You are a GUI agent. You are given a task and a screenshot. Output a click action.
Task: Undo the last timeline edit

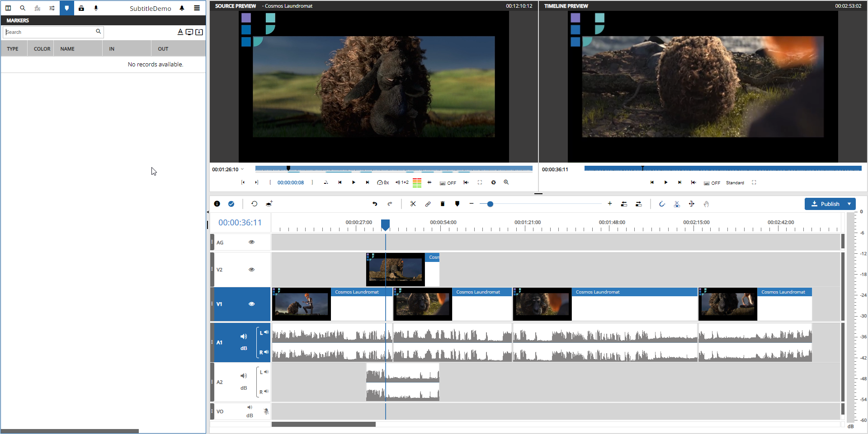pyautogui.click(x=375, y=204)
